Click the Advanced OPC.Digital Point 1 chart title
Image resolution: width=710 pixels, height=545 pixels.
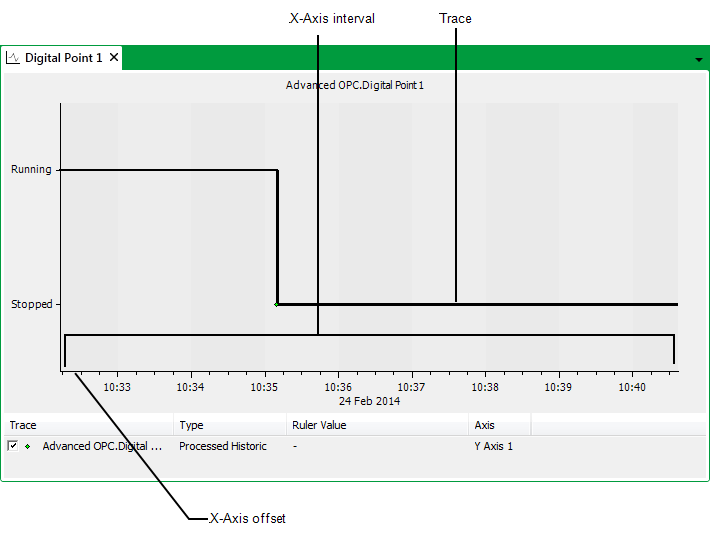point(355,85)
